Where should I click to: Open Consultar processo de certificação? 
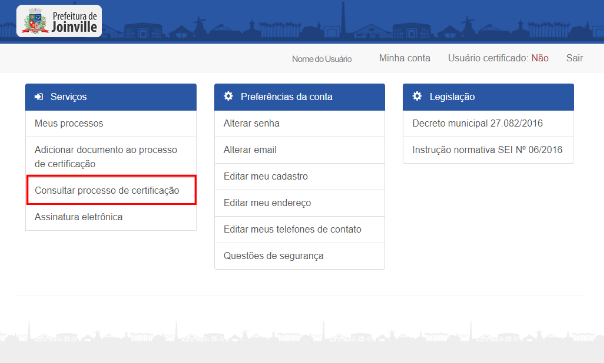pos(111,190)
